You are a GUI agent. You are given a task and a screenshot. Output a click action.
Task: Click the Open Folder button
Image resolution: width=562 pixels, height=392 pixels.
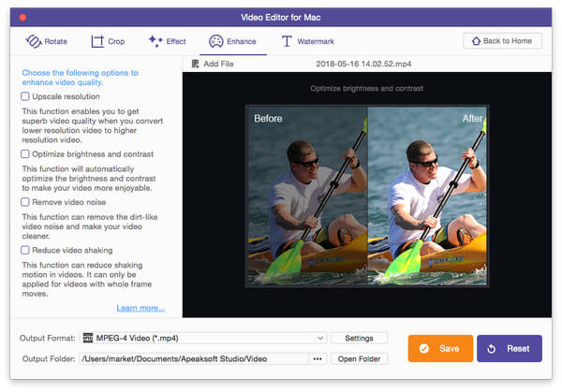tap(359, 358)
